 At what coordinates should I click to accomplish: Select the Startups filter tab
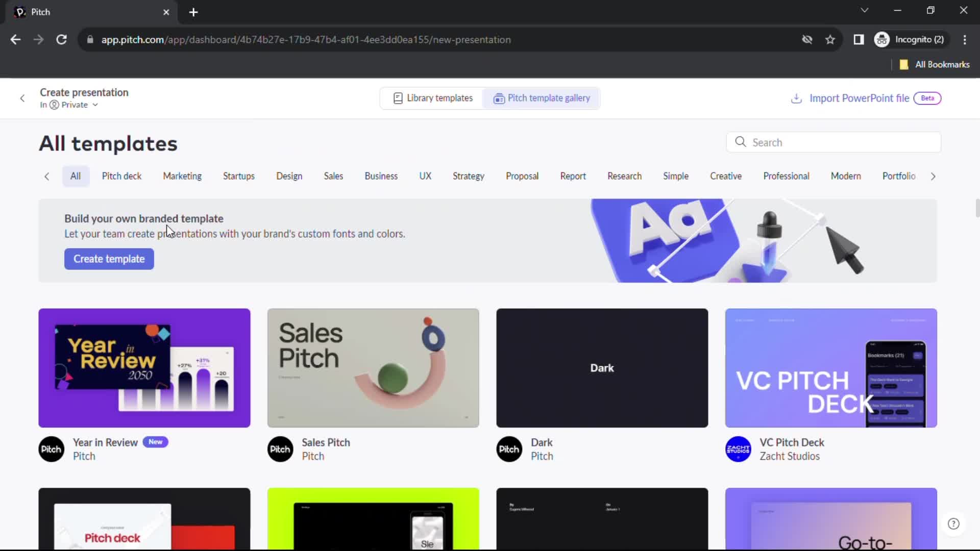(239, 176)
